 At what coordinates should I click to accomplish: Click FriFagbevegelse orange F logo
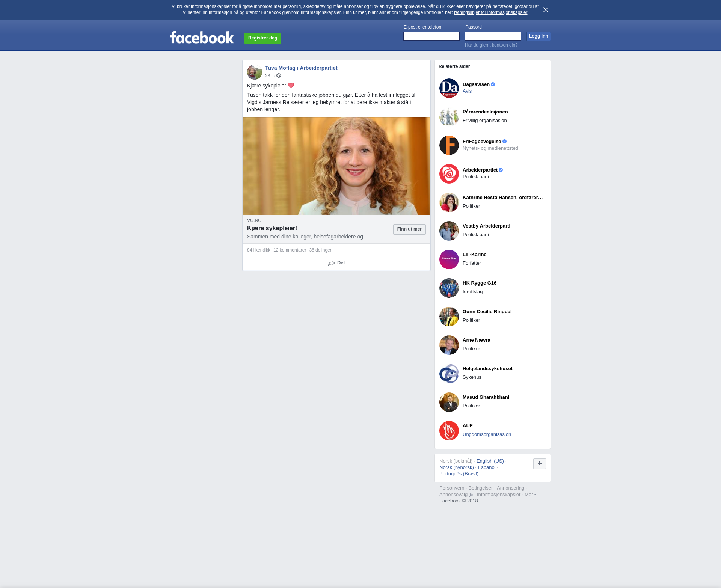[449, 145]
